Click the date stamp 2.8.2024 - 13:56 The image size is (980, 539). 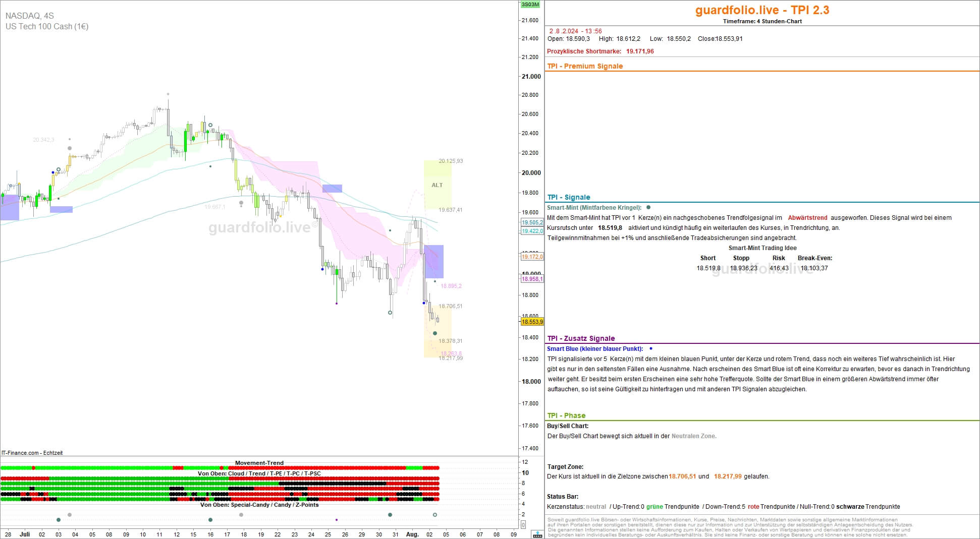point(575,31)
